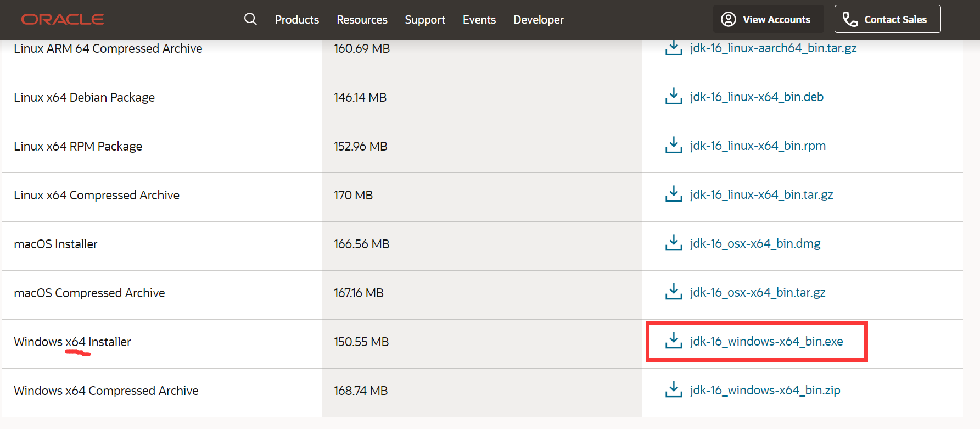The width and height of the screenshot is (980, 429).
Task: Click download icon for jdk-16_linux-x64_bin.deb
Action: click(674, 96)
